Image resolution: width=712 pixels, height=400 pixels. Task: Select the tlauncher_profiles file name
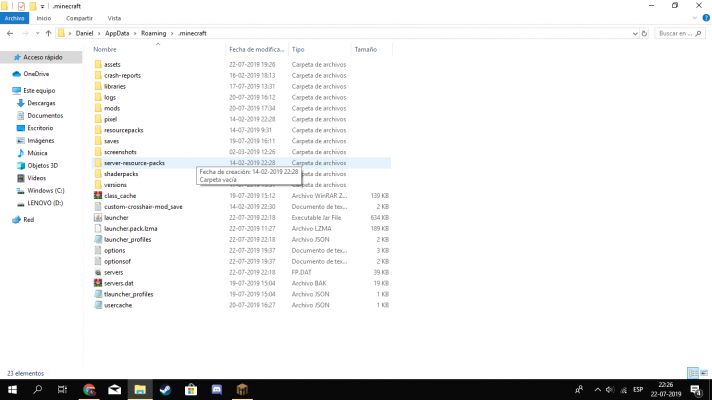click(129, 294)
